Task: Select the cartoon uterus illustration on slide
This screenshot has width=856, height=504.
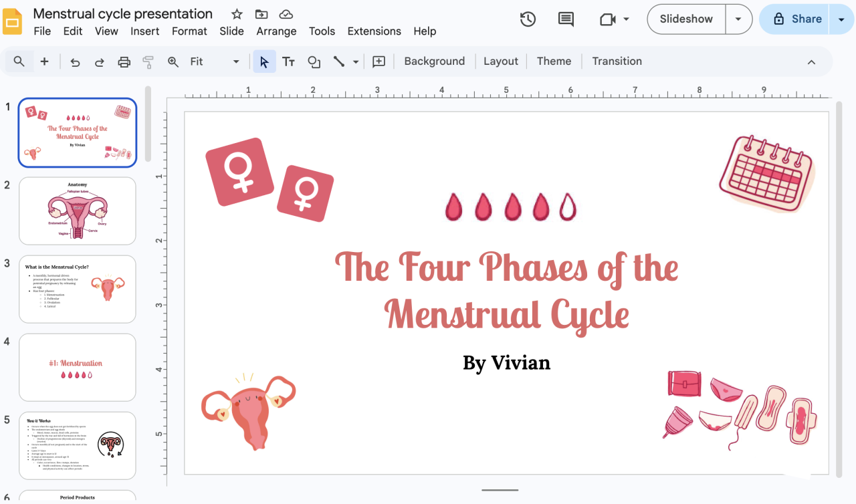Action: click(248, 411)
